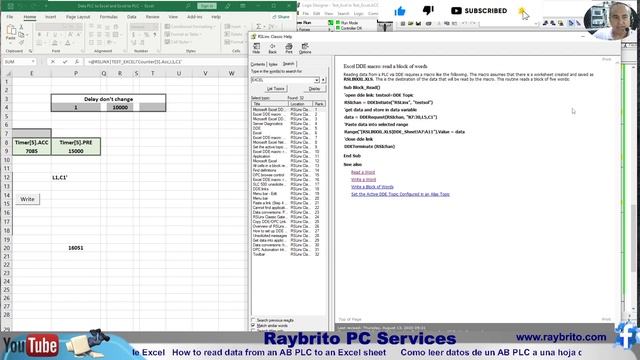This screenshot has height=360, width=640.
Task: Click the Hide icon in RSLinx Help
Action: [x=256, y=48]
